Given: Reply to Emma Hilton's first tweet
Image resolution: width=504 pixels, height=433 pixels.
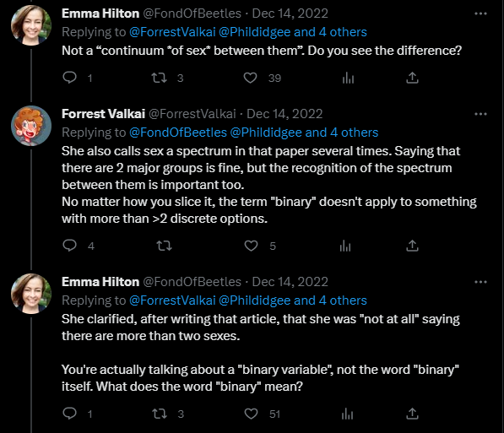Looking at the screenshot, I should click(69, 78).
